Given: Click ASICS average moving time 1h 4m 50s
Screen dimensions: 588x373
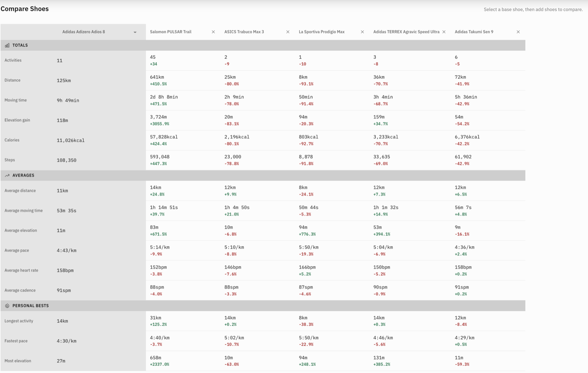Looking at the screenshot, I should click(237, 207).
